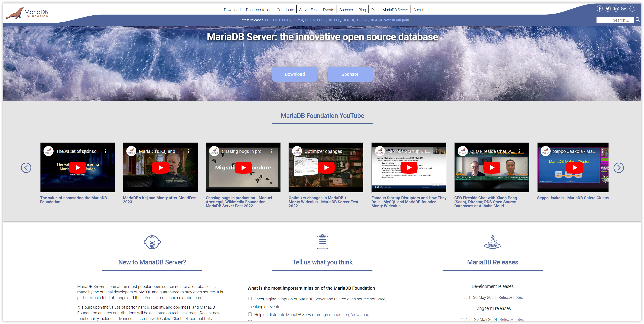Image resolution: width=644 pixels, height=324 pixels.
Task: Open the Documentation menu item
Action: [x=259, y=10]
